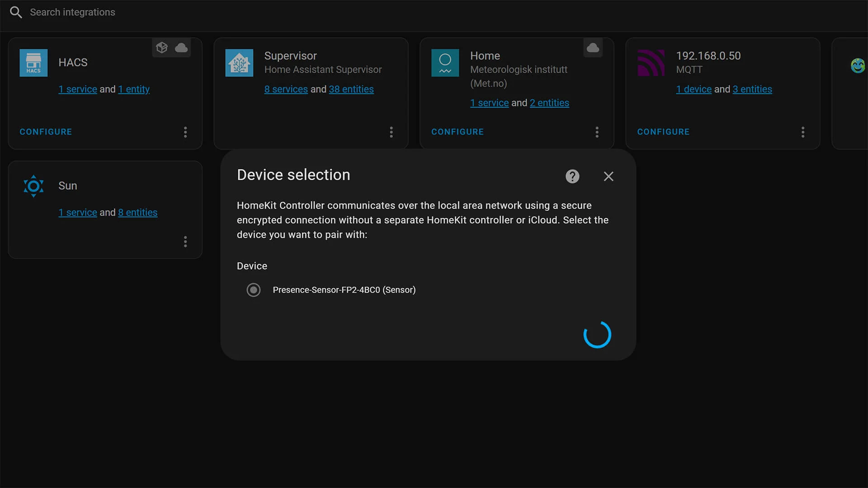
Task: Click the Sun card title
Action: [68, 186]
